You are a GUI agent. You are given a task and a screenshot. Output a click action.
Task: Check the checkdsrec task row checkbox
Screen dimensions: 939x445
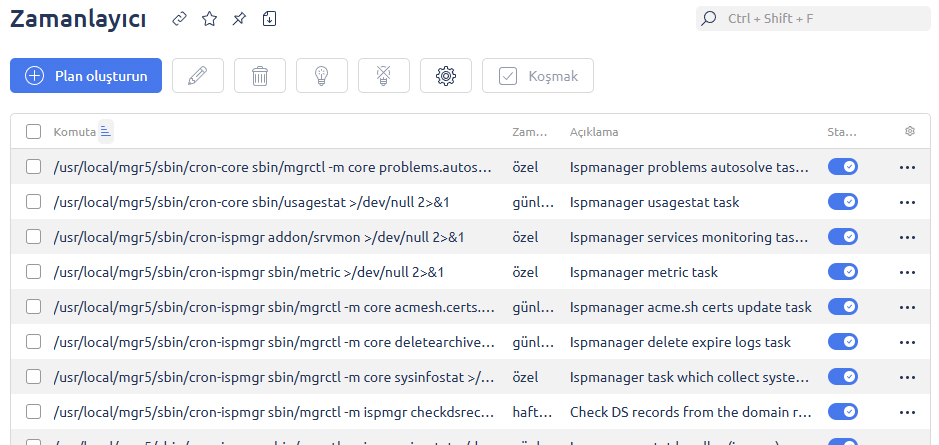pos(34,412)
